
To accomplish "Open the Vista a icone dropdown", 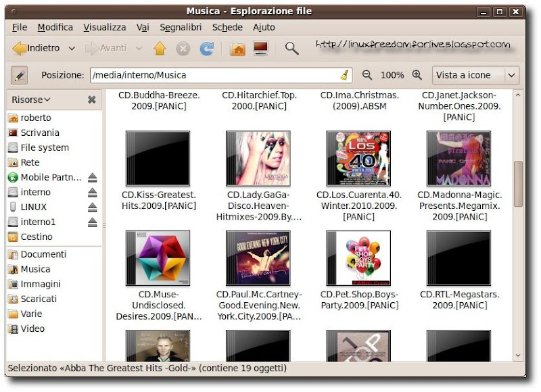I will (476, 75).
